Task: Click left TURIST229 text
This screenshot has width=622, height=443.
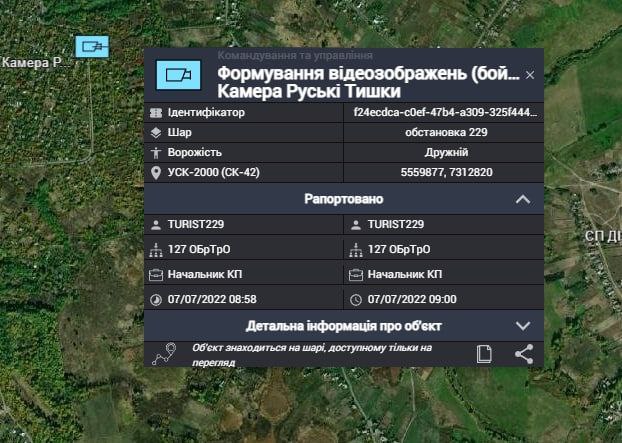Action: (x=196, y=224)
